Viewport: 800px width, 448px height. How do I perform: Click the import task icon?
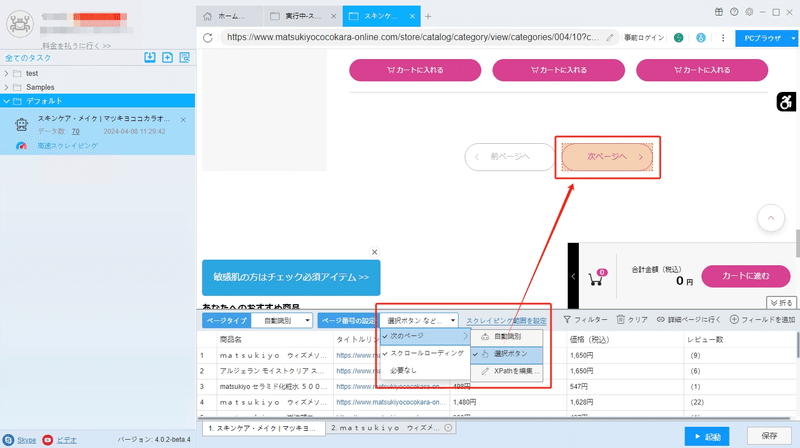point(149,57)
